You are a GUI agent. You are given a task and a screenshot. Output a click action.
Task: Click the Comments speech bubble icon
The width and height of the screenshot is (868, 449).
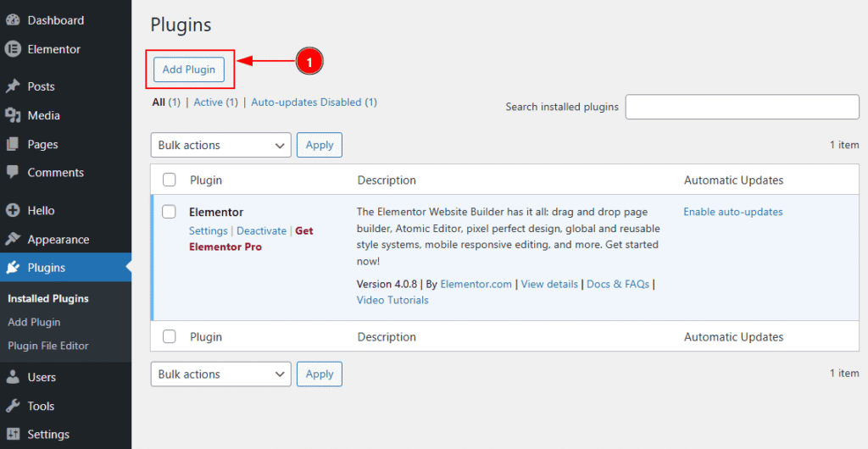coord(12,172)
